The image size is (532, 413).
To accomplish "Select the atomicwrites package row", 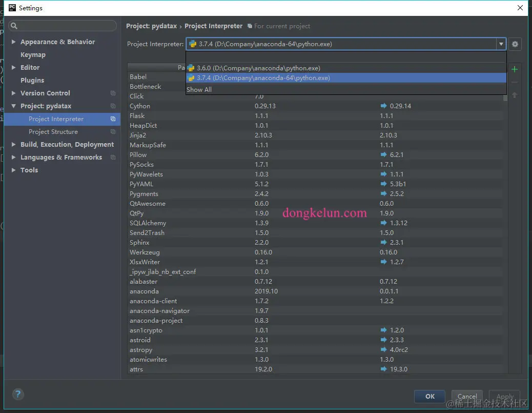I will (x=316, y=359).
